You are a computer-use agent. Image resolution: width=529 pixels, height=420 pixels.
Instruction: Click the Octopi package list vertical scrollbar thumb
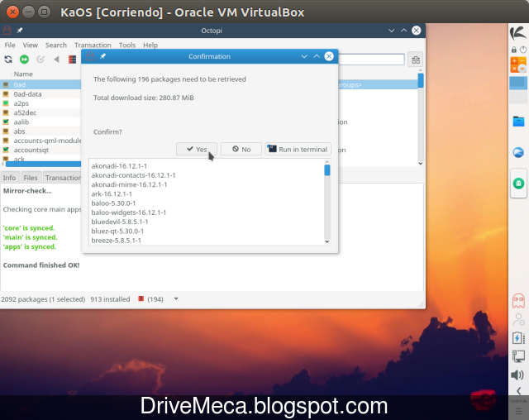tap(421, 80)
